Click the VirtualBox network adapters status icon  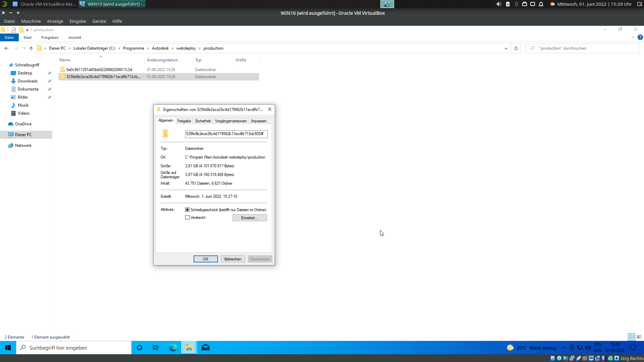[x=572, y=358]
